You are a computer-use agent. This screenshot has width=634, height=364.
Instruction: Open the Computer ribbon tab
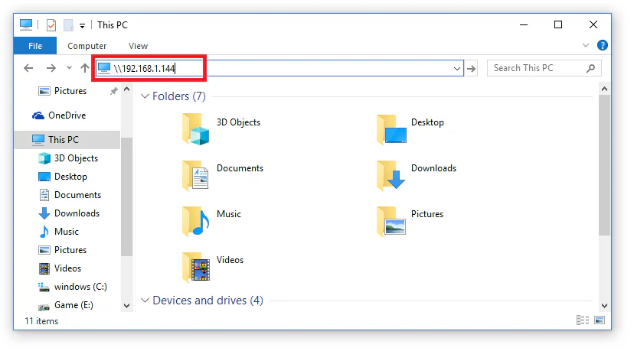click(x=87, y=46)
